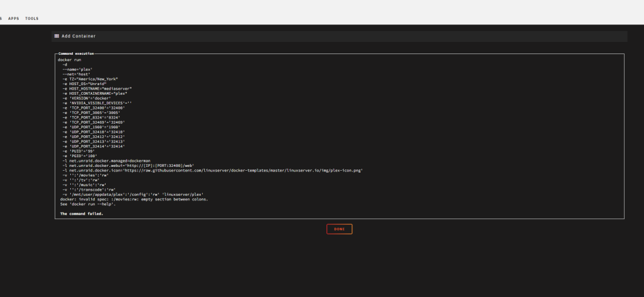Click the TZ="America/New_York" line

90,79
